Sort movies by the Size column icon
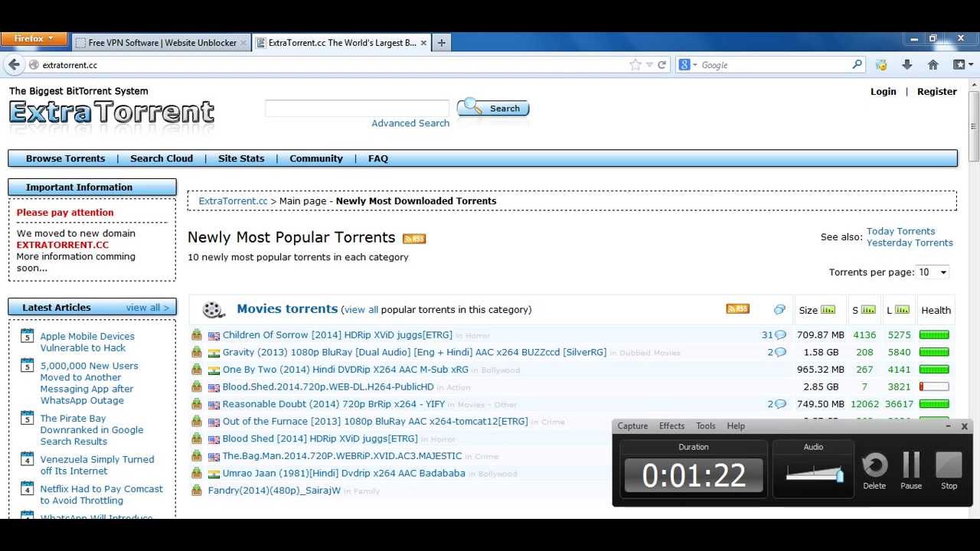Viewport: 980px width, 551px height. [828, 310]
